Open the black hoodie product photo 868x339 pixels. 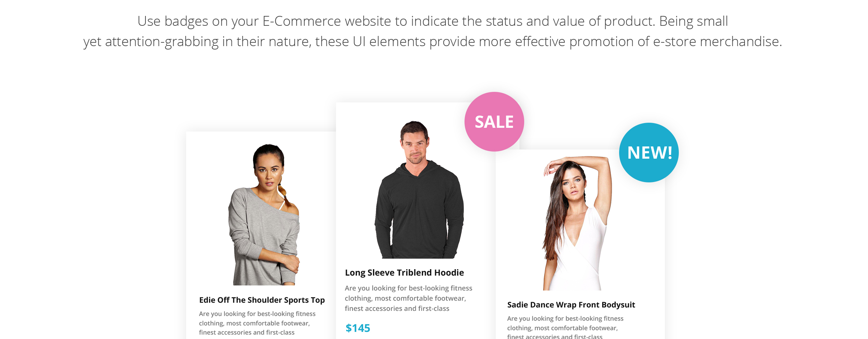pyautogui.click(x=419, y=190)
